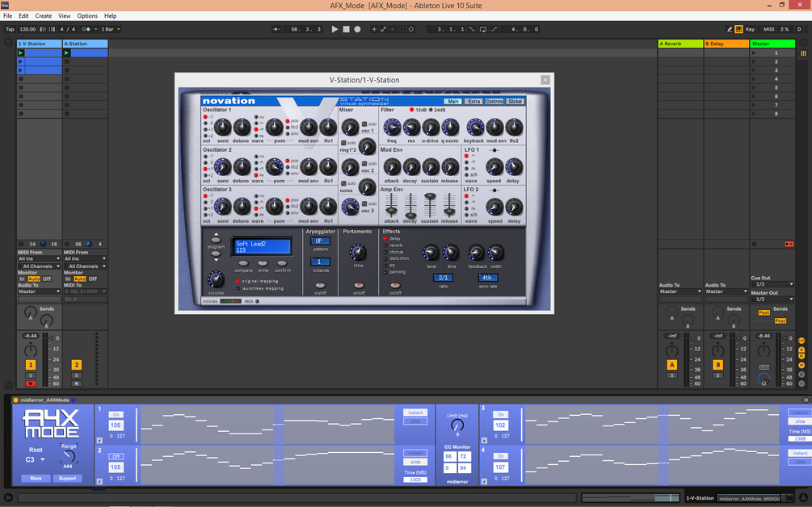Enable MIDI map mode switch
The height and width of the screenshot is (507, 812).
(x=769, y=29)
